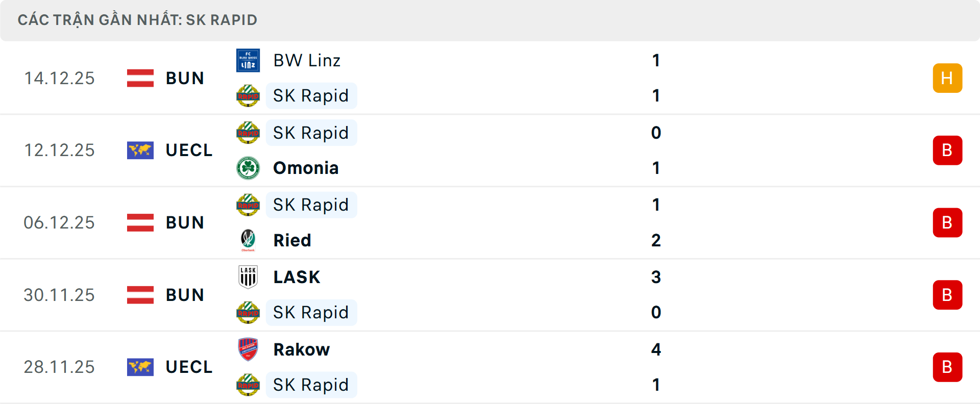Open the LASK team link
This screenshot has width=980, height=404.
click(x=297, y=277)
